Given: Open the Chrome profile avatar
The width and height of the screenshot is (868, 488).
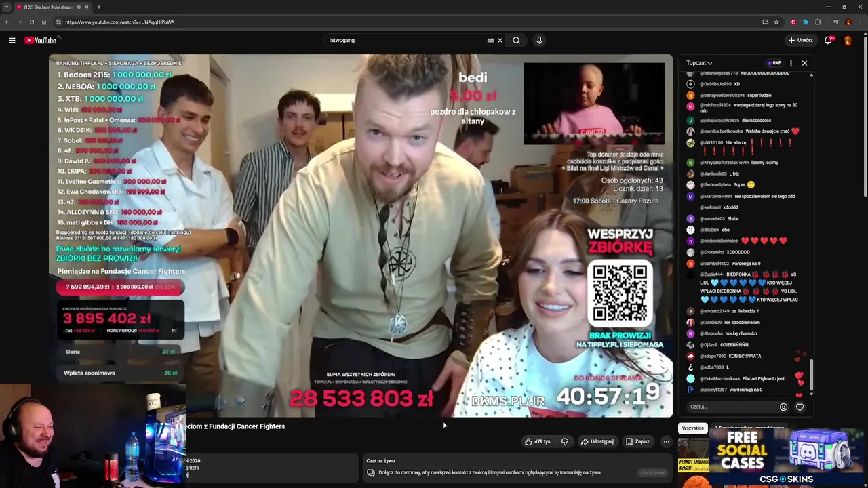Looking at the screenshot, I should pyautogui.click(x=848, y=22).
